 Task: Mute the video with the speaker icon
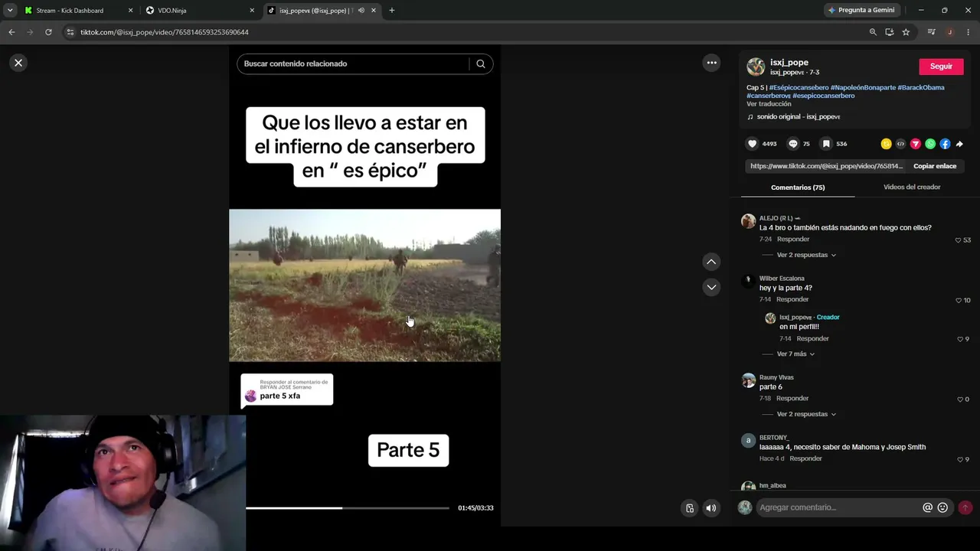(x=711, y=507)
